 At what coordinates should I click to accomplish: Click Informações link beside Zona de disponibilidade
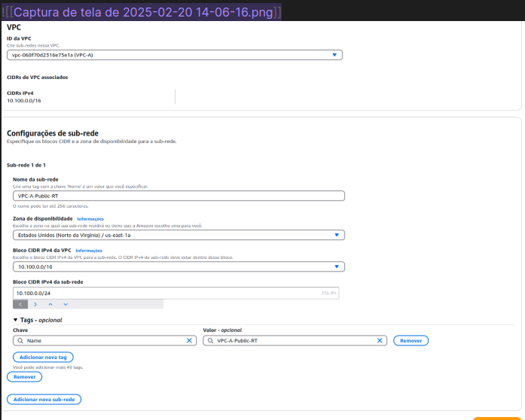(x=90, y=219)
